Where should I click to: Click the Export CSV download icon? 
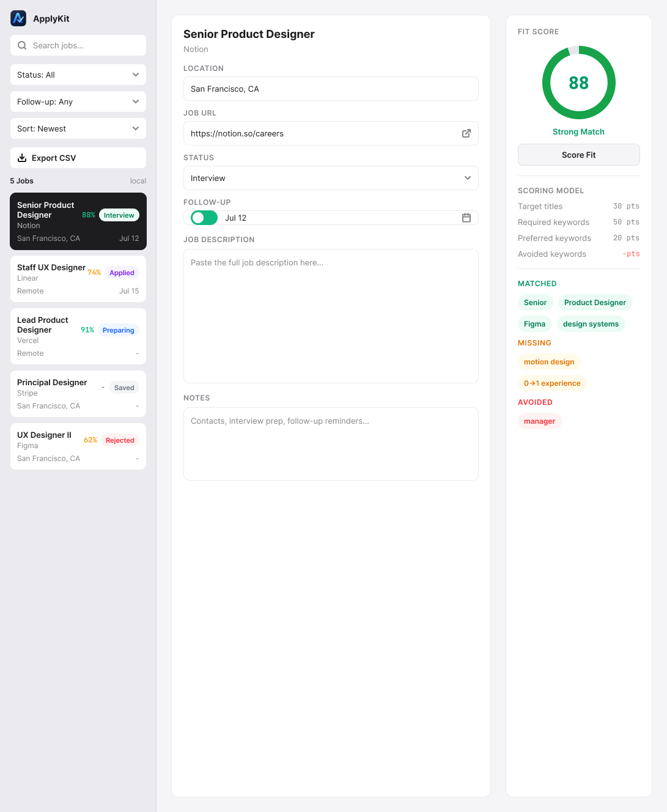[x=22, y=158]
